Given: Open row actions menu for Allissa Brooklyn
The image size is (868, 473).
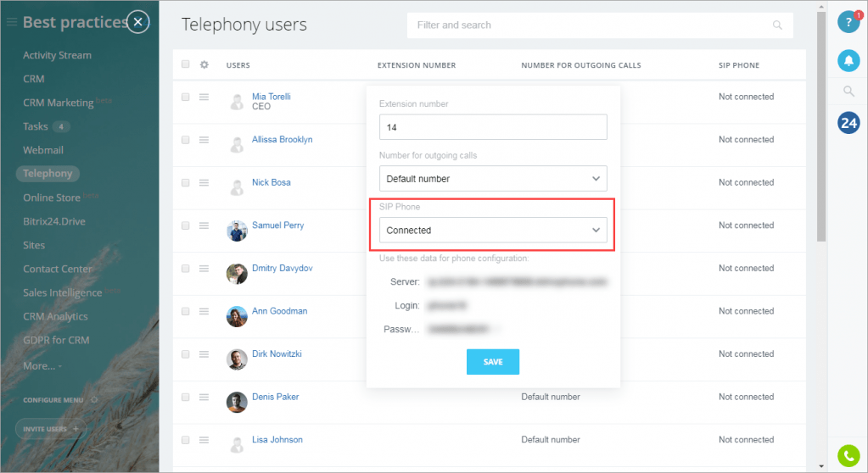Looking at the screenshot, I should click(204, 140).
